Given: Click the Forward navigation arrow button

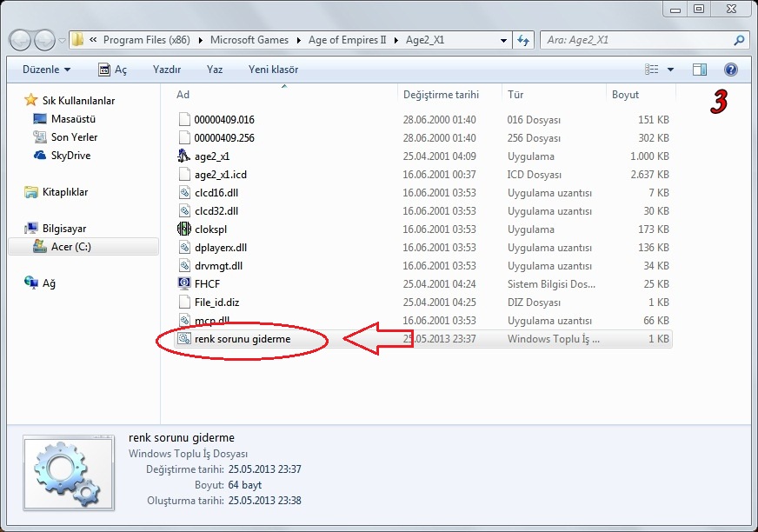Looking at the screenshot, I should (x=44, y=40).
